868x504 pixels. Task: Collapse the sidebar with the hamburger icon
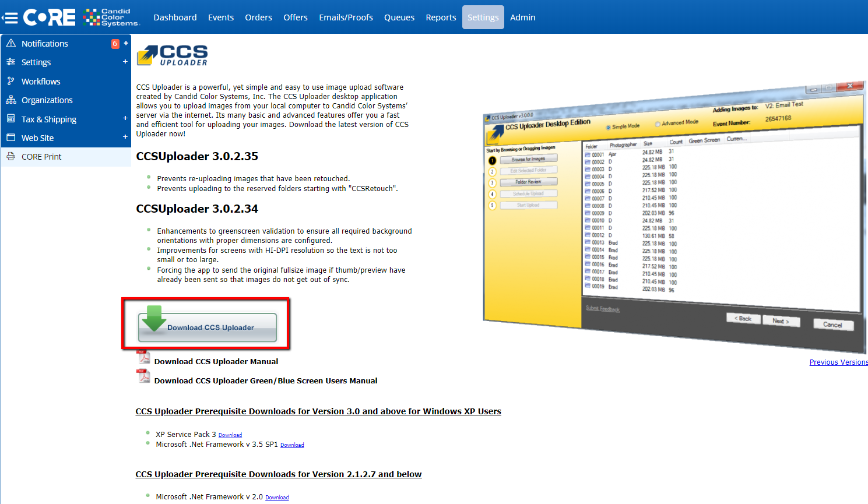click(x=10, y=17)
